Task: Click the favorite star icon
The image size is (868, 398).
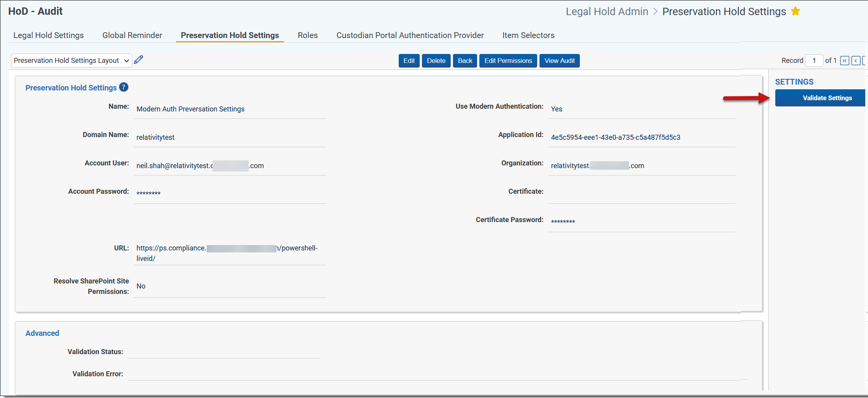Action: [x=795, y=11]
